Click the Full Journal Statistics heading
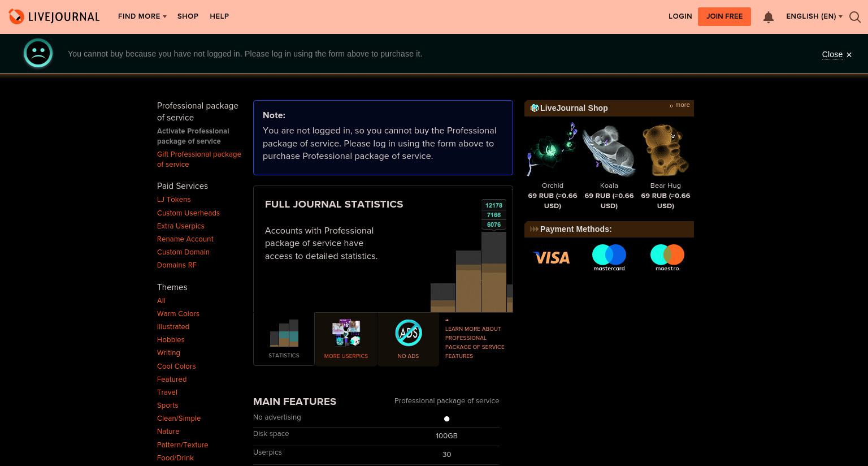This screenshot has height=466, width=868. [x=334, y=204]
